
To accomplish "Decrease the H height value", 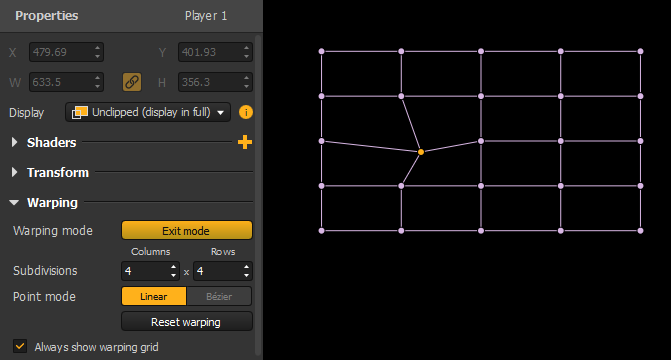I will pyautogui.click(x=246, y=86).
